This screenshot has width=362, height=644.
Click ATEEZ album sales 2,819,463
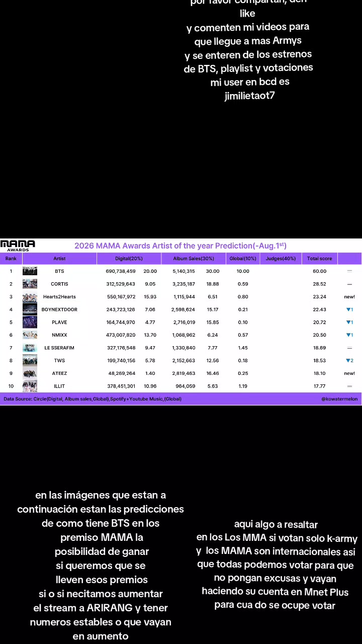click(184, 373)
